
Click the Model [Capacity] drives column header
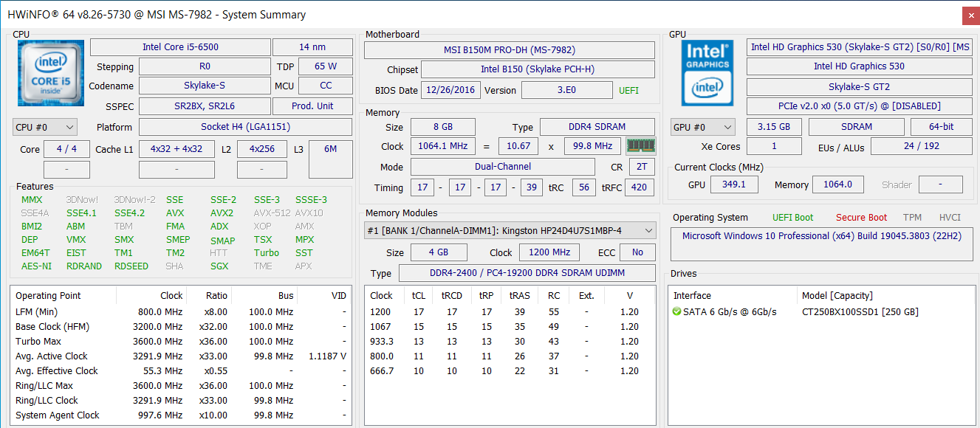tap(837, 295)
